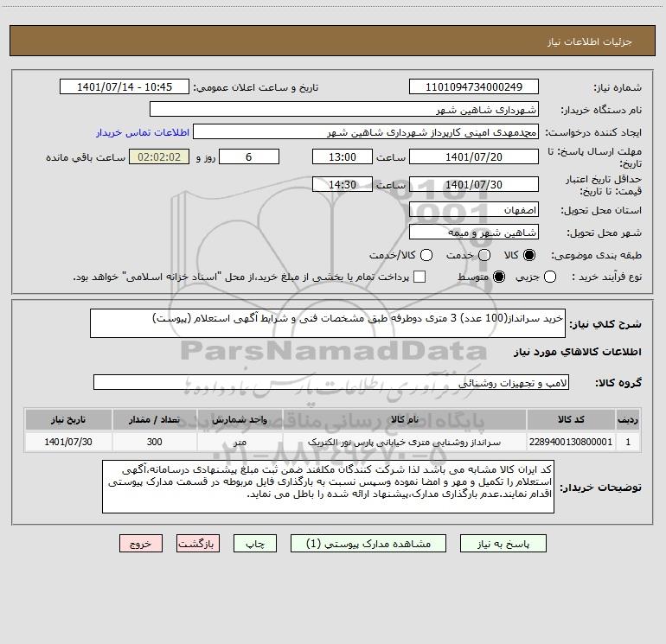Click the ردیف column header
666x644 pixels.
[x=628, y=420]
